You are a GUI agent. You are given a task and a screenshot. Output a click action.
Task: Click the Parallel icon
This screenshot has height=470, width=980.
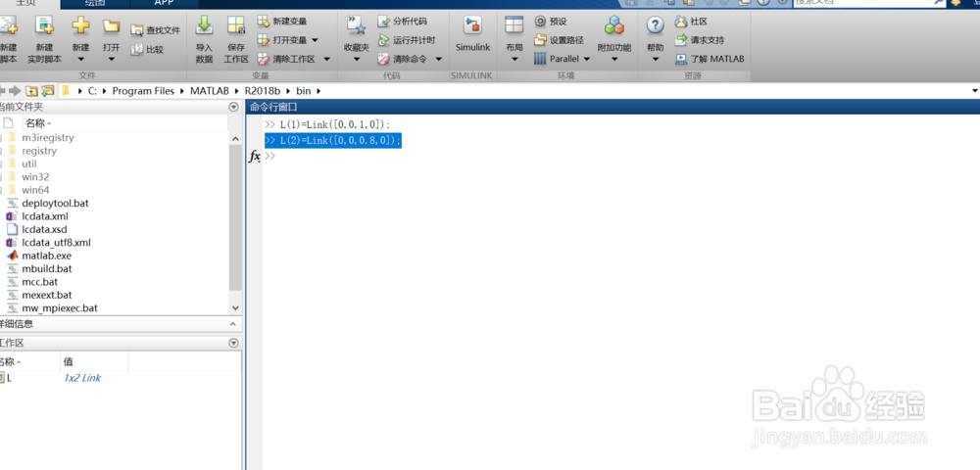540,59
